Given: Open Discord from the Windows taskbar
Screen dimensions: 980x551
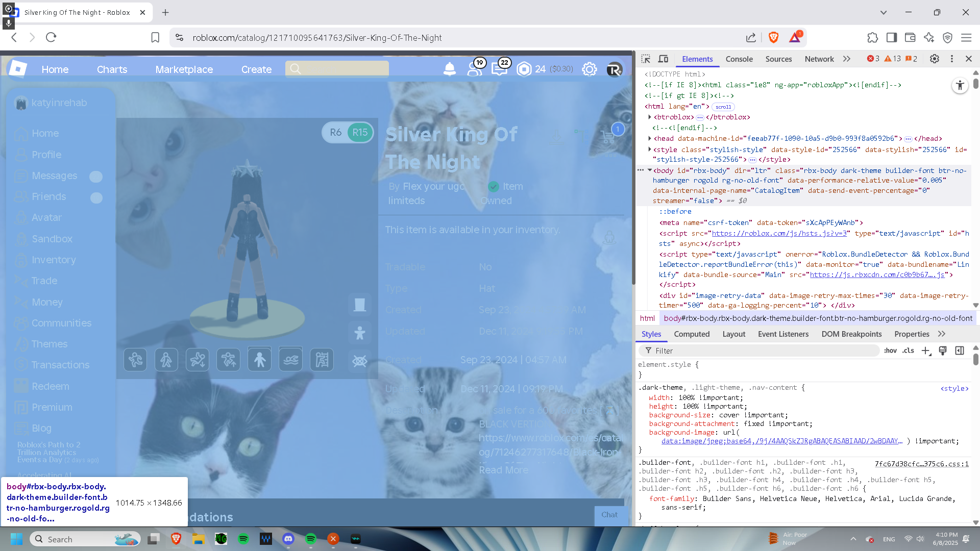Looking at the screenshot, I should pos(288,539).
